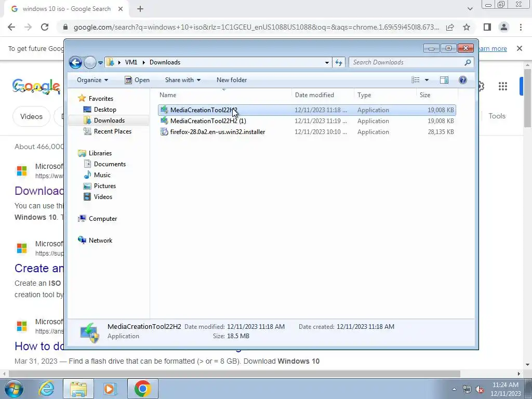
Task: Open Chrome tab search dropdown
Action: tap(470, 9)
